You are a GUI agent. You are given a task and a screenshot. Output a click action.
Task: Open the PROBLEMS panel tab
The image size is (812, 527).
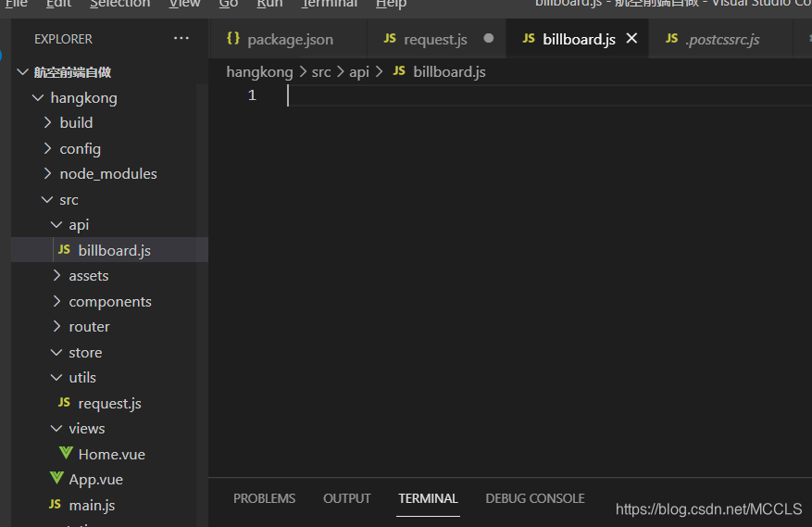(264, 498)
